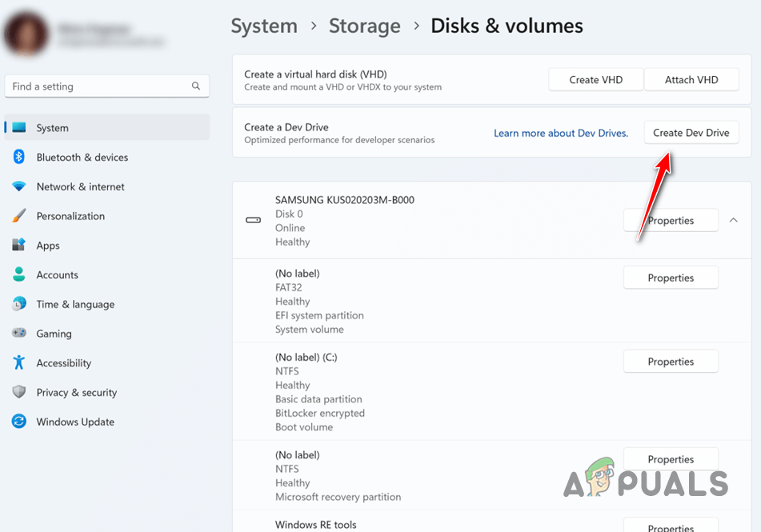The height and width of the screenshot is (532, 761).
Task: Open Bluetooth & devices settings
Action: point(82,157)
